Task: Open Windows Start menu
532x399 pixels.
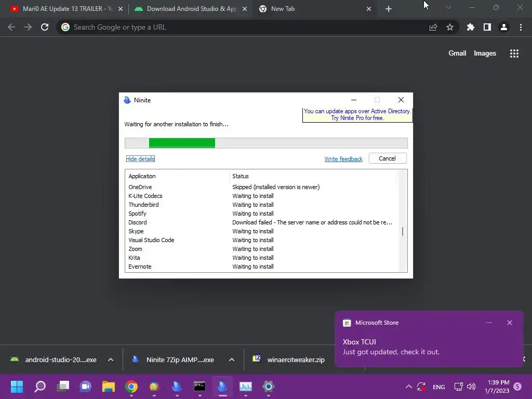Action: [17, 387]
